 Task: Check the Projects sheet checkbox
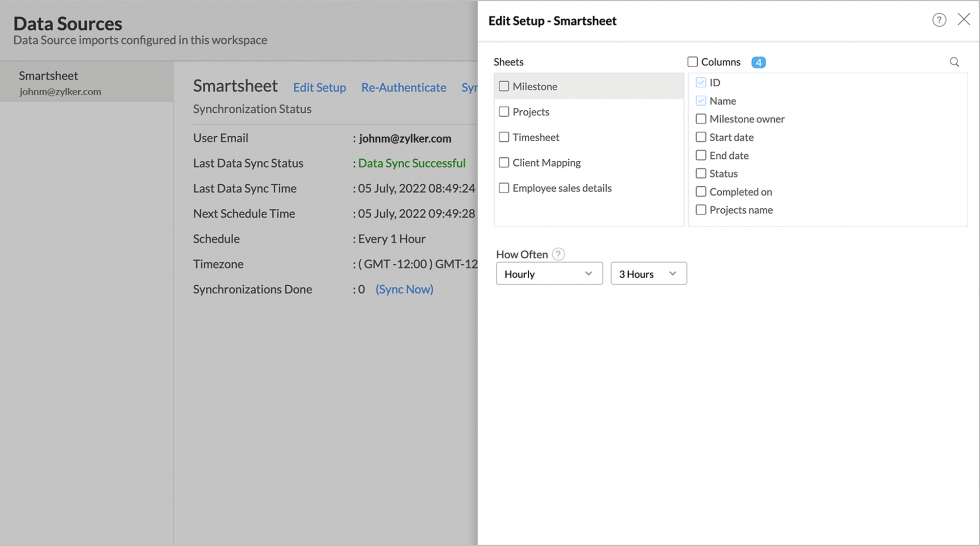[504, 111]
